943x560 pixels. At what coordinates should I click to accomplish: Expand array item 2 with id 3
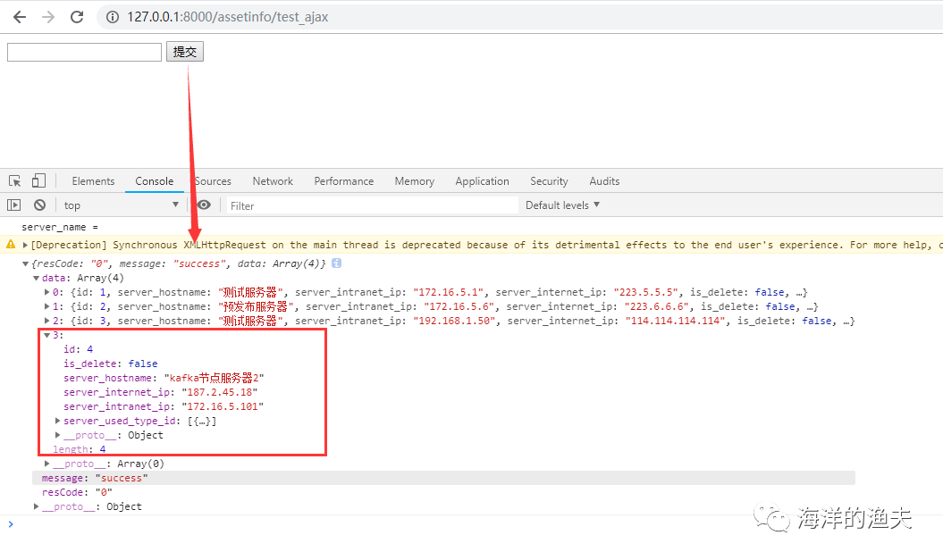(x=46, y=321)
